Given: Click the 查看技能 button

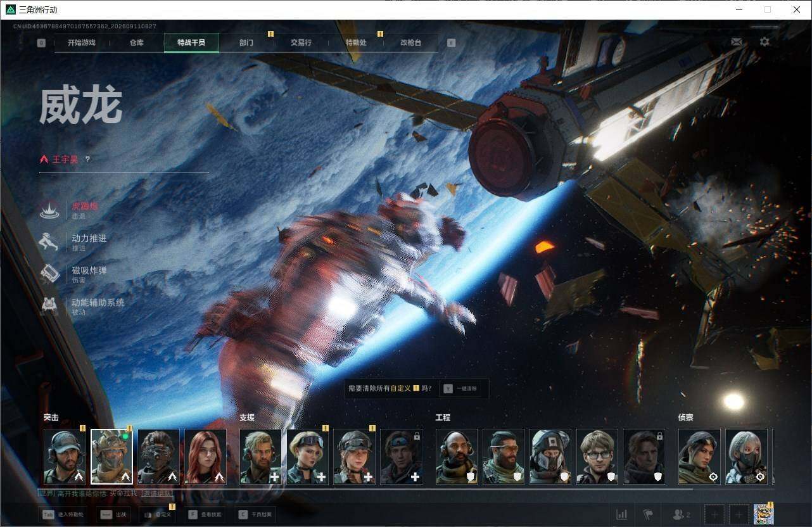Looking at the screenshot, I should click(x=205, y=515).
